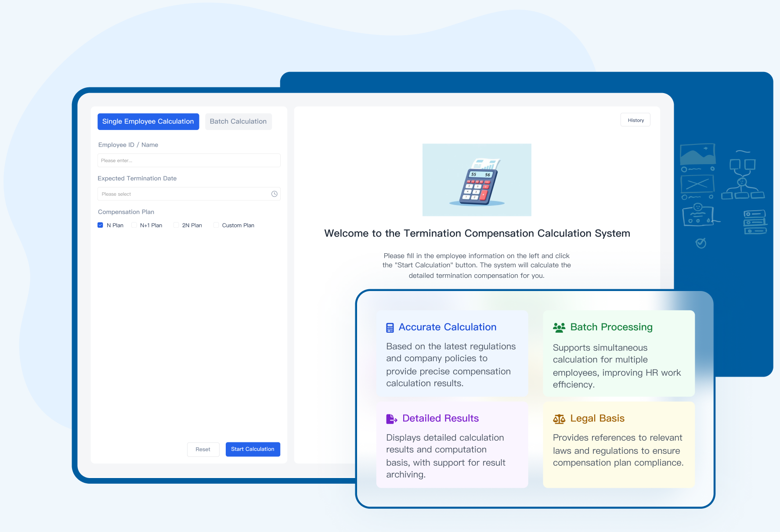
Task: Click the org chart doodle icon
Action: (742, 176)
